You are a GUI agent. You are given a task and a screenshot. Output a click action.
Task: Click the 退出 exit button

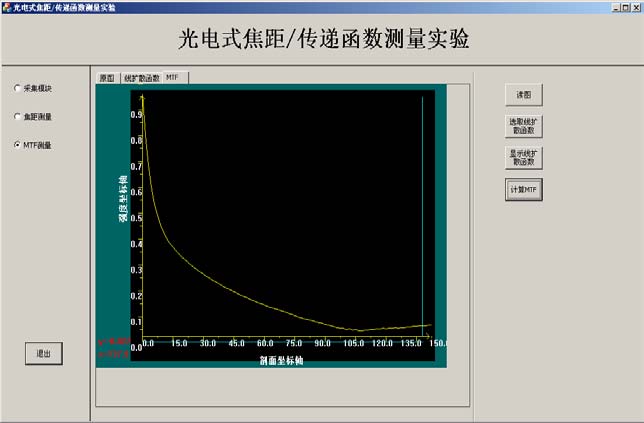click(x=44, y=353)
